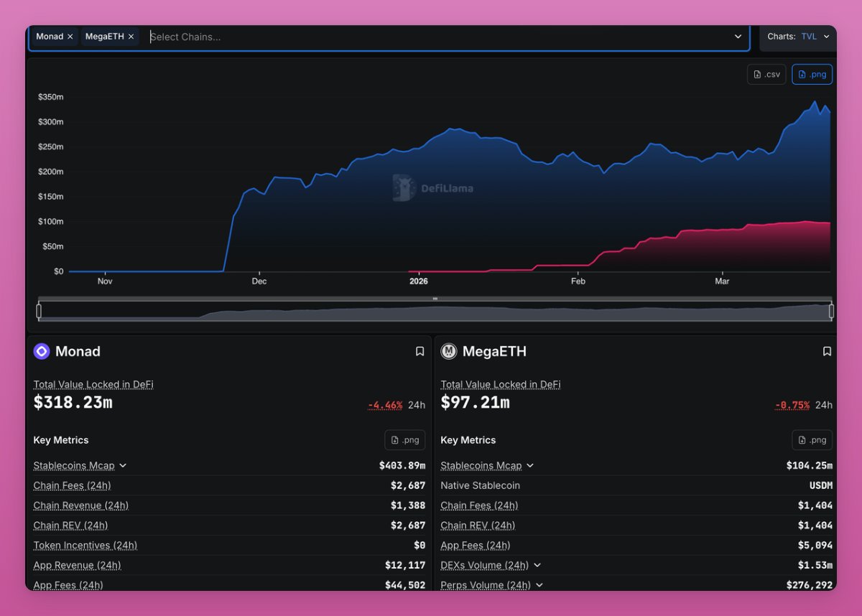The image size is (862, 616).
Task: Remove the MegaETH chain tag
Action: (x=131, y=37)
